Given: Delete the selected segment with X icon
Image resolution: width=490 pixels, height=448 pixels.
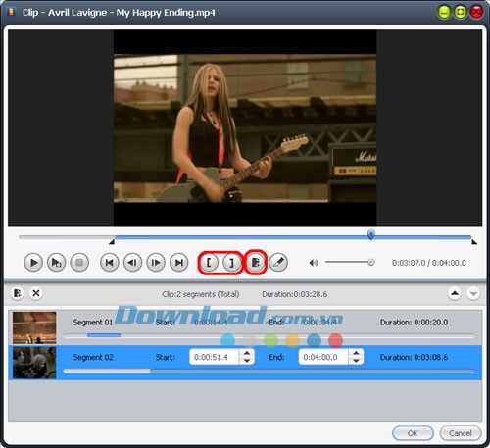Looking at the screenshot, I should (x=36, y=293).
